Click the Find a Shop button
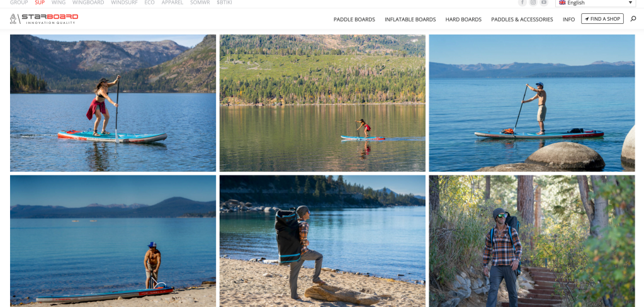Image resolution: width=644 pixels, height=307 pixels. coord(602,19)
